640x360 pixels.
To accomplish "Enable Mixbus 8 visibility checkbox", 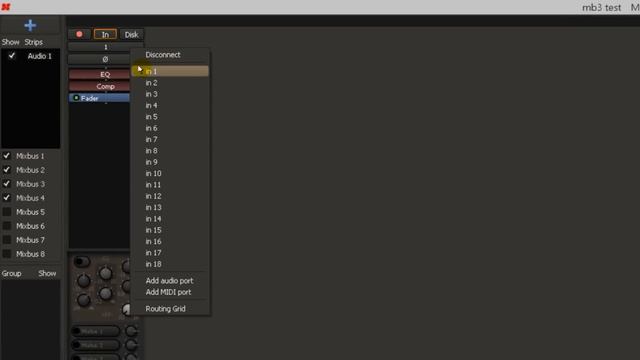I will [x=7, y=253].
